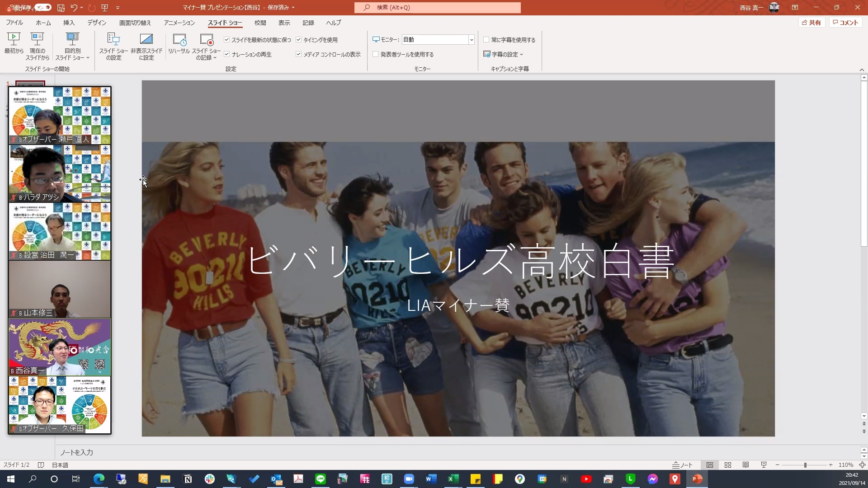The width and height of the screenshot is (868, 488).
Task: Switch to Reading view in status bar
Action: pos(746,465)
